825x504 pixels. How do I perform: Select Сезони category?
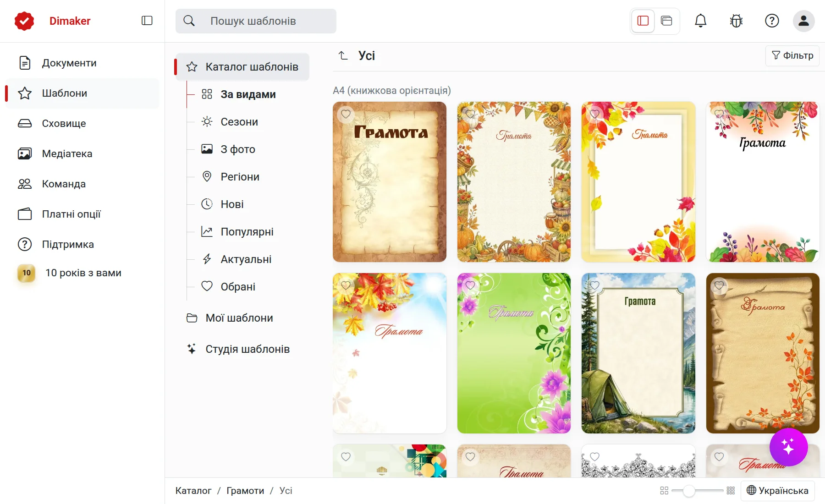coord(248,122)
